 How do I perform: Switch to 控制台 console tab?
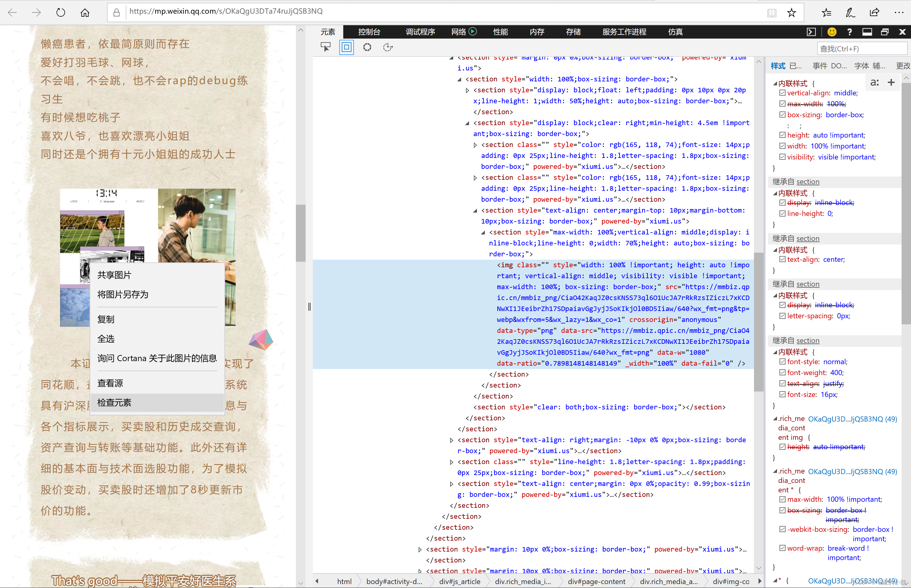click(x=369, y=32)
